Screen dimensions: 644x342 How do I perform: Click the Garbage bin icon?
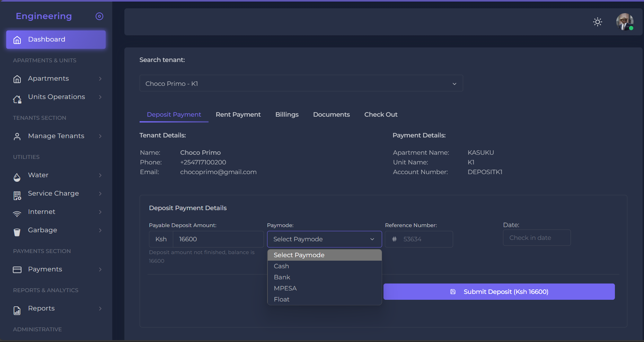pyautogui.click(x=17, y=232)
